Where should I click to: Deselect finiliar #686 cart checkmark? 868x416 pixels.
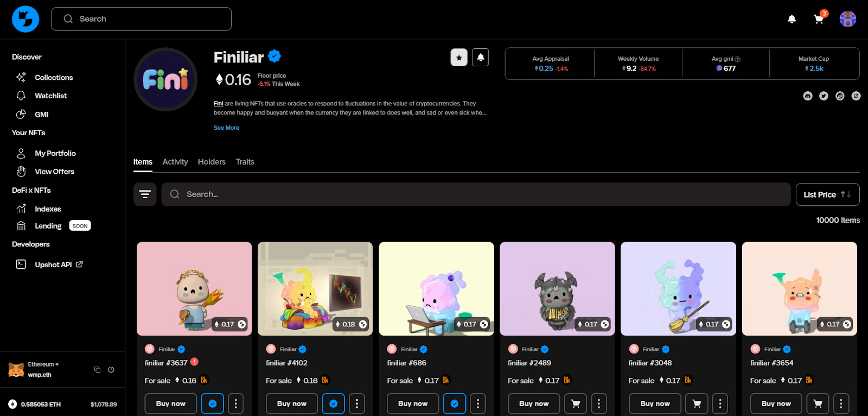(455, 404)
